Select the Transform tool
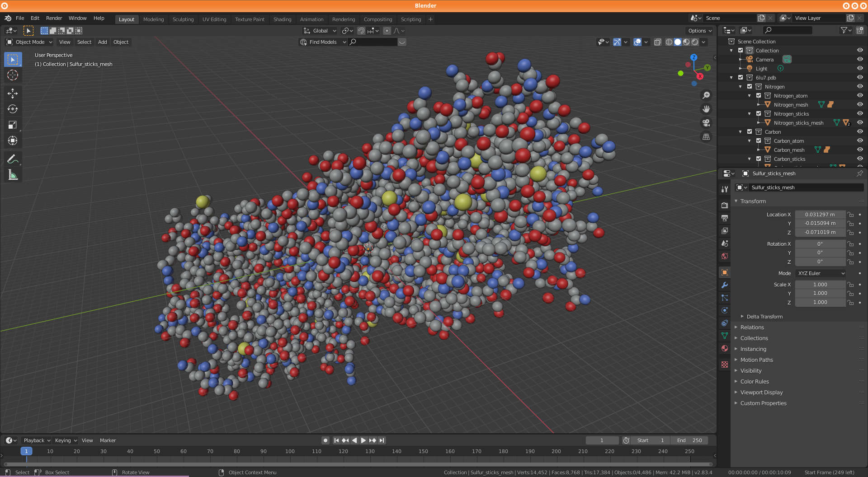Screen dimensions: 868x477 click(13, 140)
